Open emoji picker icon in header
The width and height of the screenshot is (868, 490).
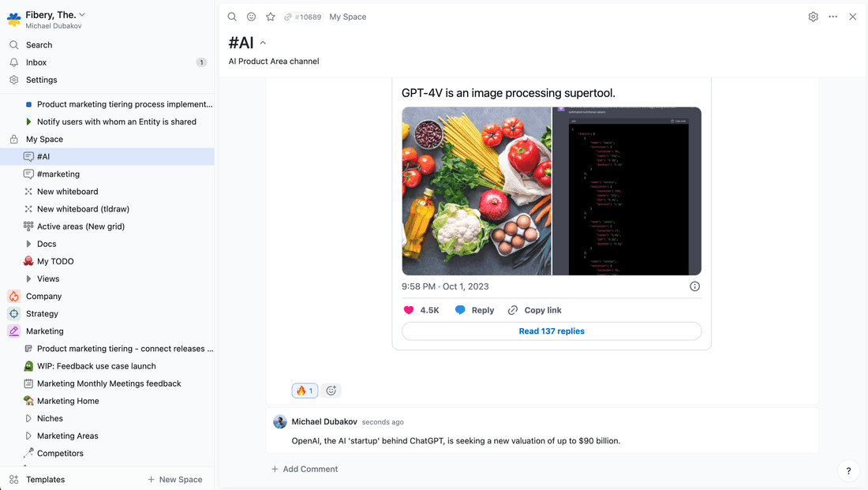(x=251, y=17)
